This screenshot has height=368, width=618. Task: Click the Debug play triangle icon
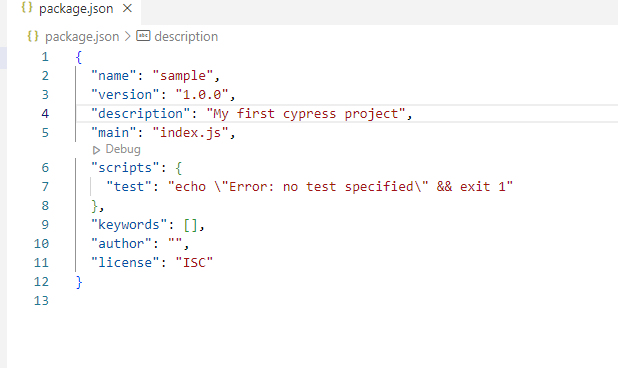[96, 150]
